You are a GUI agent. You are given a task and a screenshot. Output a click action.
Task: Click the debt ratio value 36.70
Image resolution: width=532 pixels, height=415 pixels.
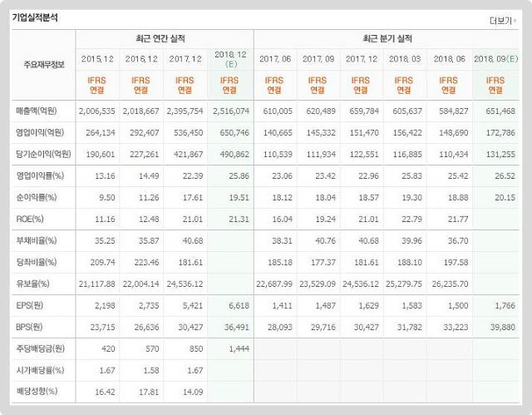coord(458,241)
